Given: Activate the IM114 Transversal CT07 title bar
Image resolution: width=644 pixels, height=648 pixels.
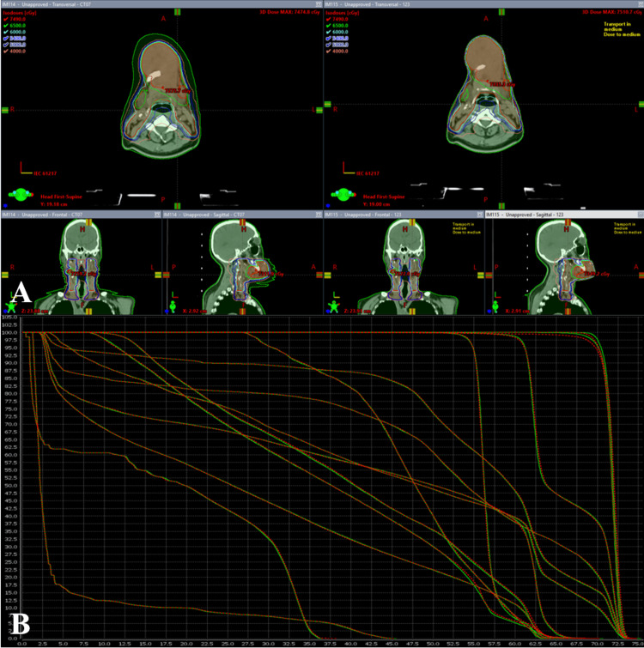Looking at the screenshot, I should [x=161, y=4].
